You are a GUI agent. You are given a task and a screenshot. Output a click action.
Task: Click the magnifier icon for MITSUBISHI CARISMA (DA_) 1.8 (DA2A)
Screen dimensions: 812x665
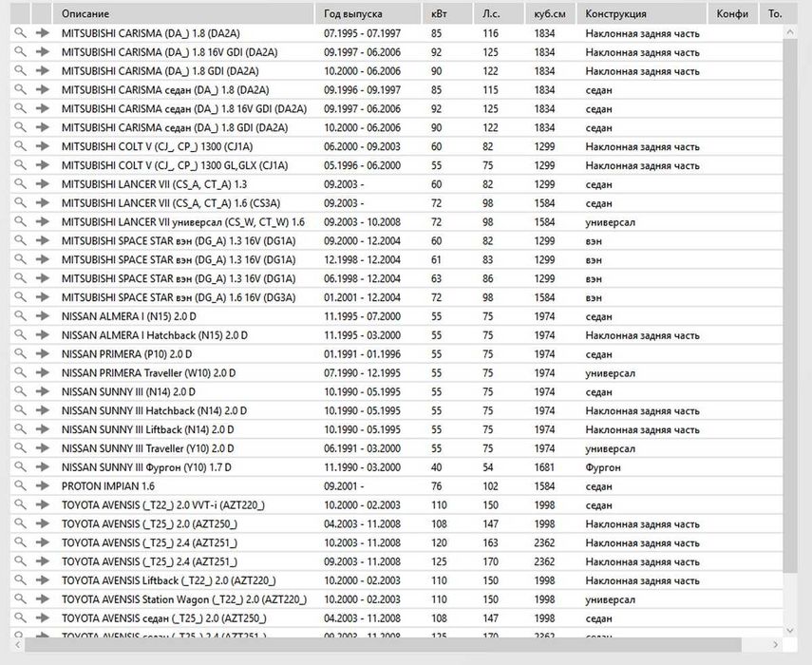click(x=20, y=32)
